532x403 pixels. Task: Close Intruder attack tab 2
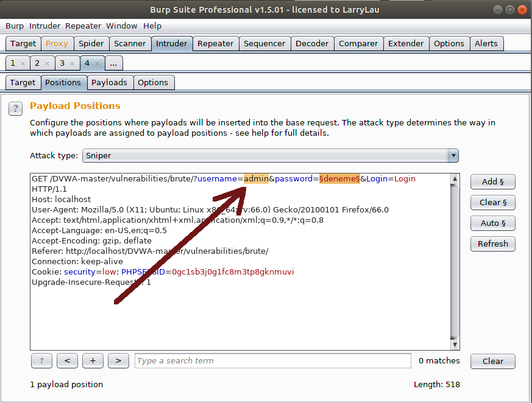[x=47, y=63]
